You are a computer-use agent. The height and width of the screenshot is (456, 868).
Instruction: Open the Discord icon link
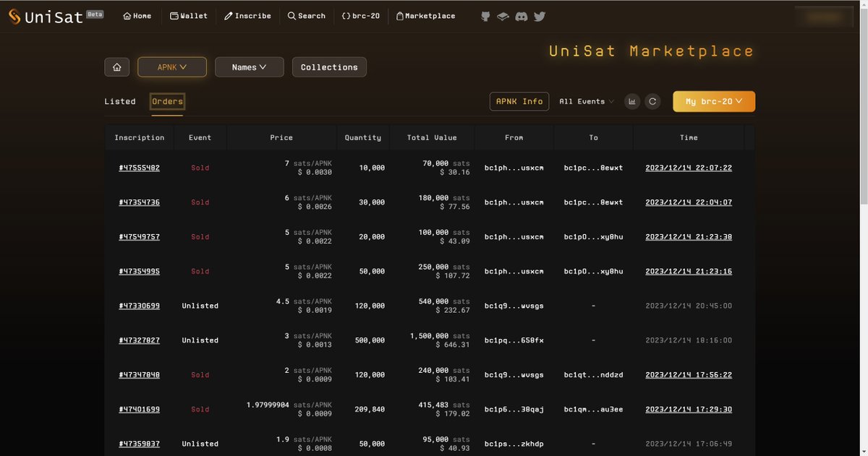coord(521,16)
